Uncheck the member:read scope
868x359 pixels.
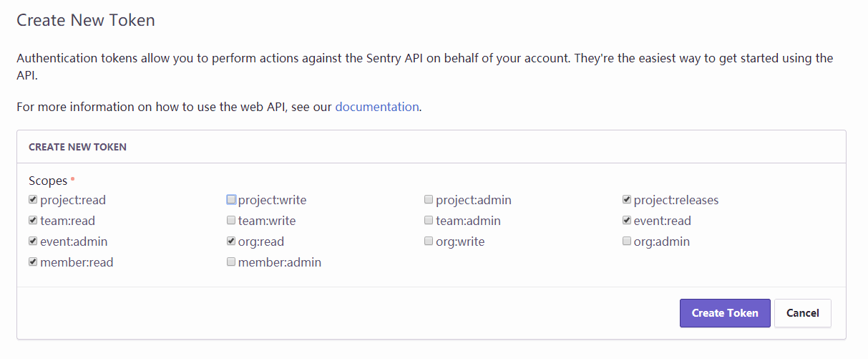(33, 262)
